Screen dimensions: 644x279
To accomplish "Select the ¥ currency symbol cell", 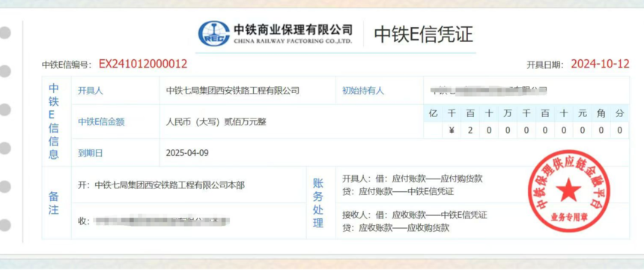I will [x=452, y=130].
